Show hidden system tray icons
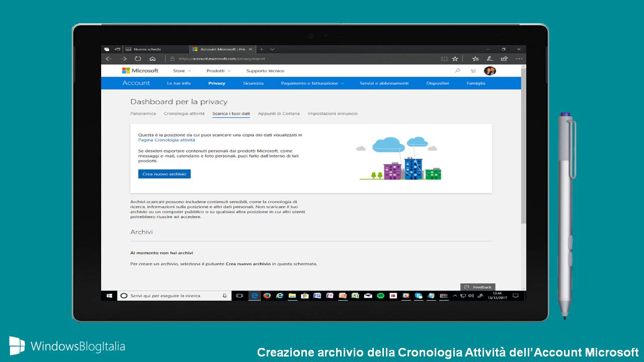644x362 pixels. pyautogui.click(x=455, y=296)
